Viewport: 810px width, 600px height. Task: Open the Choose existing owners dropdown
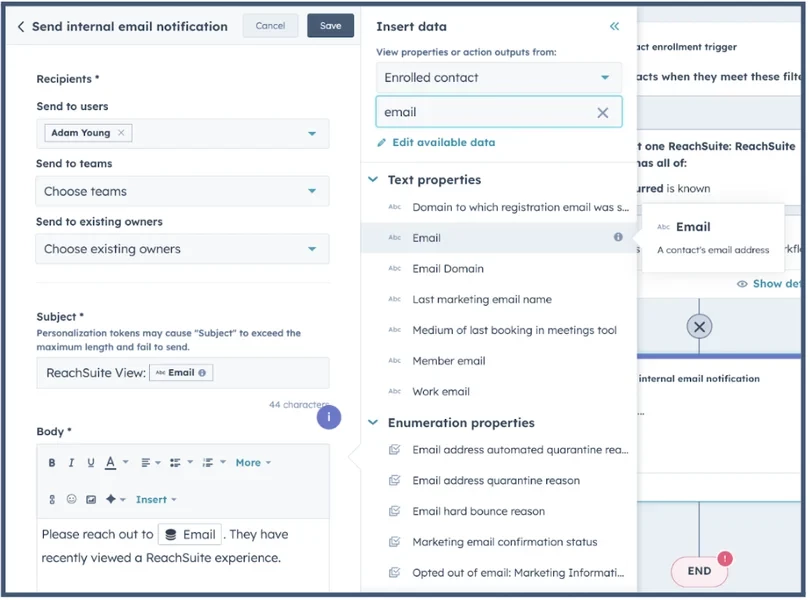[182, 249]
